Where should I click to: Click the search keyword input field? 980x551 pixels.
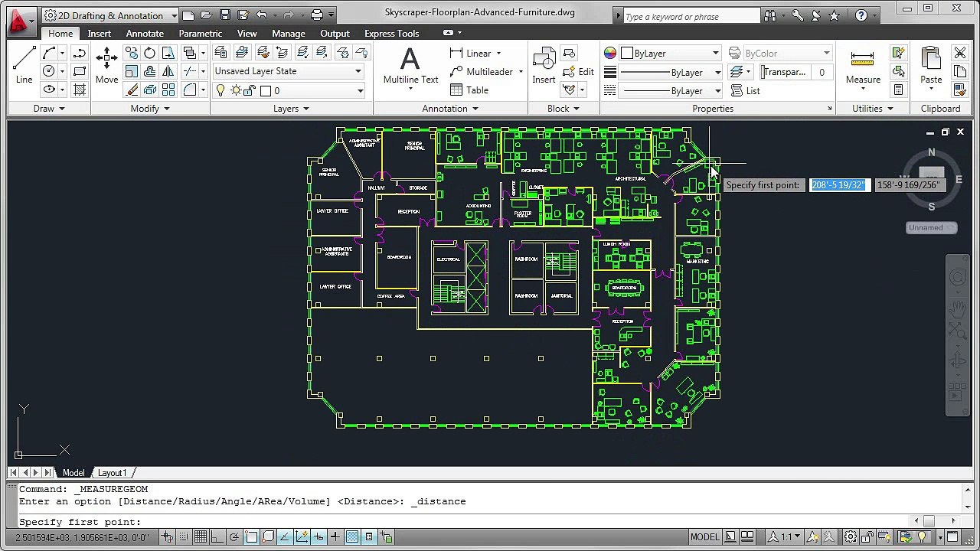click(691, 16)
